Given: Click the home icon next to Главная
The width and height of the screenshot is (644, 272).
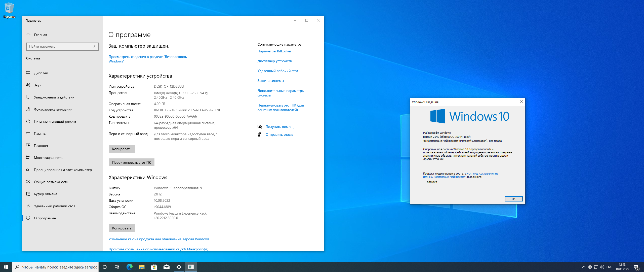Looking at the screenshot, I should [28, 35].
